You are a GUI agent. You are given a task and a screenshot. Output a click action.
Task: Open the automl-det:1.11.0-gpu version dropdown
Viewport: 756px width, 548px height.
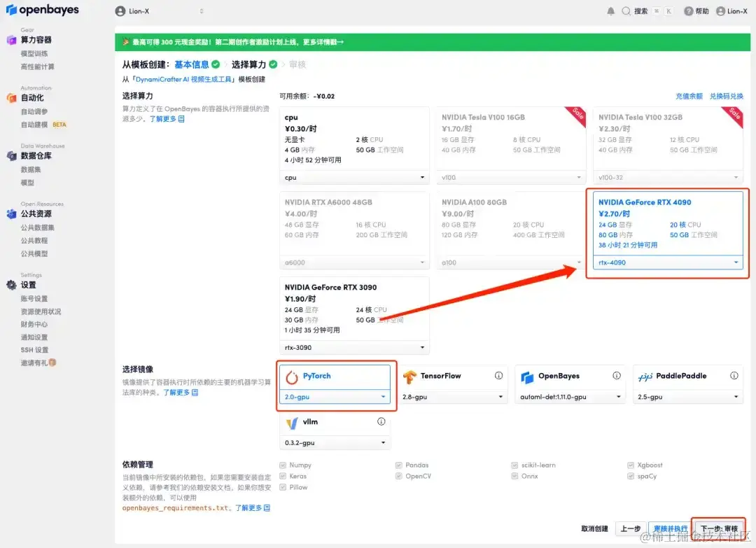(570, 397)
